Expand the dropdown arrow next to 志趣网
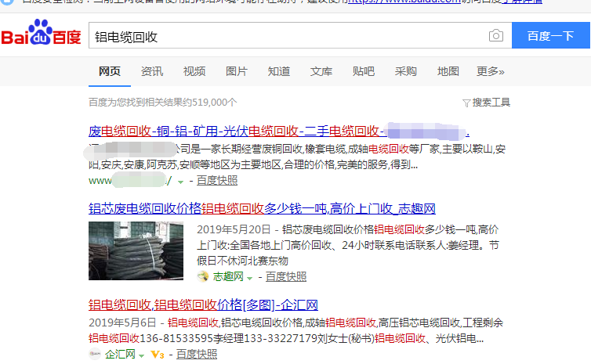 click(x=249, y=278)
